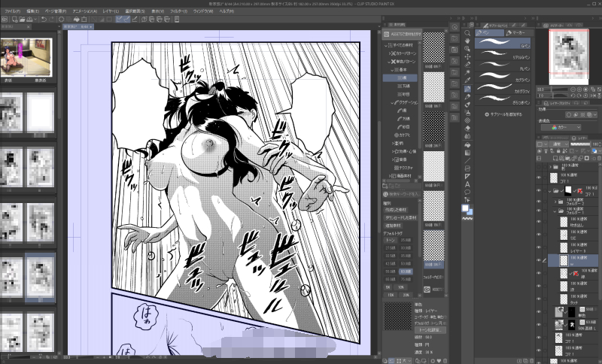Expand Folder 2 in layer panel
The width and height of the screenshot is (602, 364).
tap(555, 201)
